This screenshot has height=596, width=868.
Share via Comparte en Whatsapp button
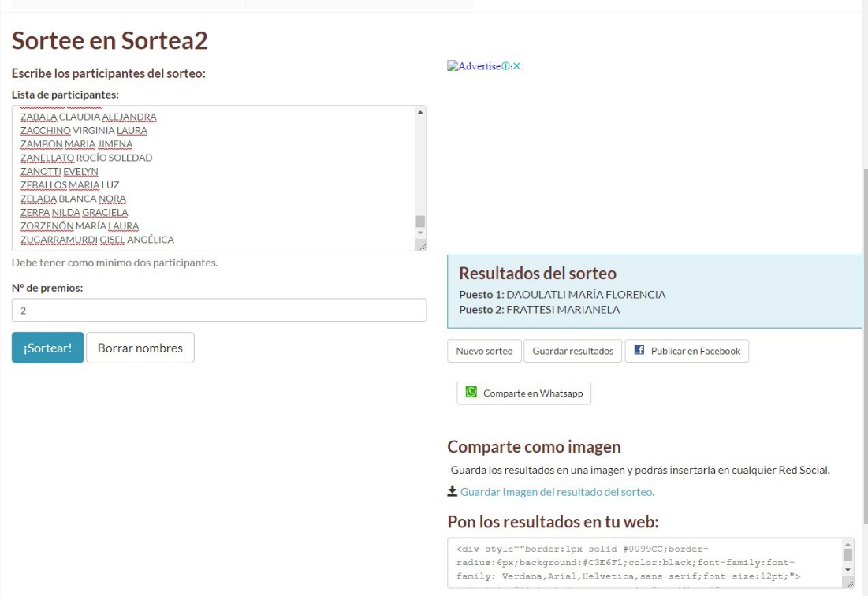point(523,393)
